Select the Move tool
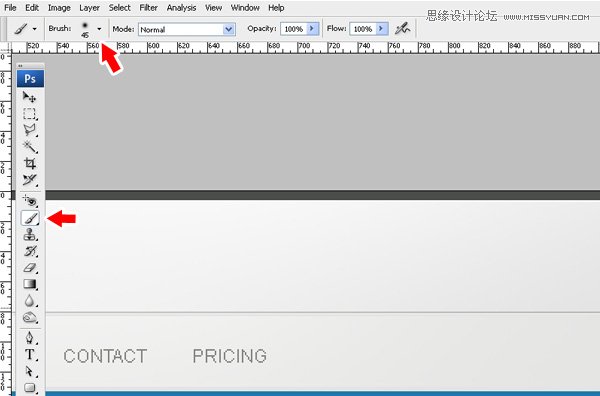 29,97
